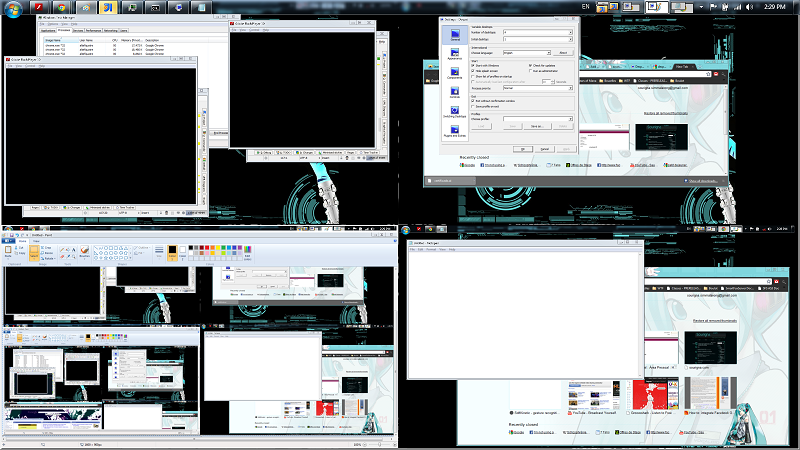Open Format menu in Notepad window
This screenshot has height=450, width=800.
coord(431,249)
